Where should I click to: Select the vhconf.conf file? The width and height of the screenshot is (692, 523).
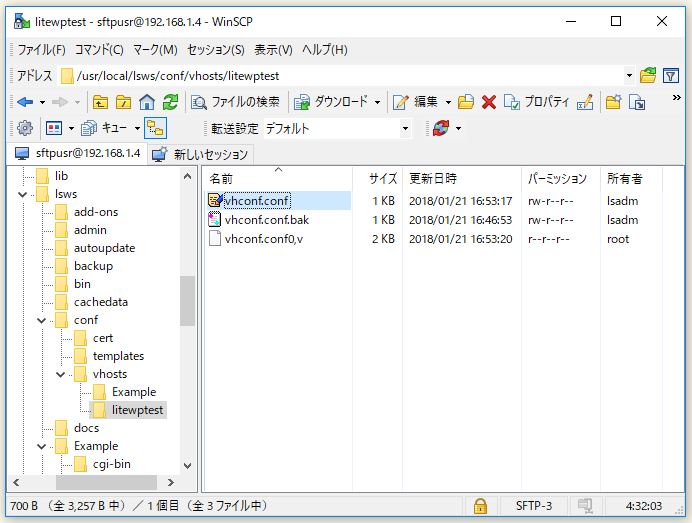pyautogui.click(x=256, y=201)
